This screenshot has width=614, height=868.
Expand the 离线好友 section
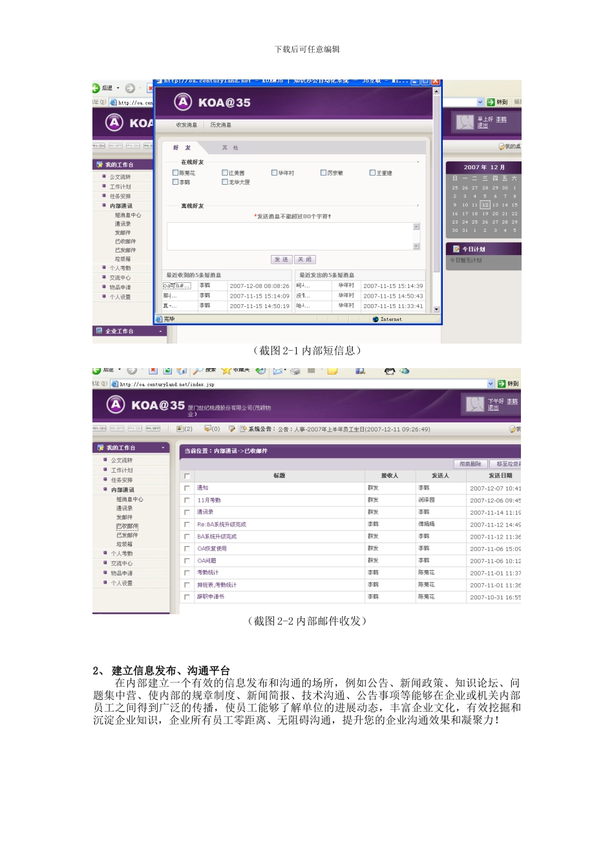[x=418, y=205]
